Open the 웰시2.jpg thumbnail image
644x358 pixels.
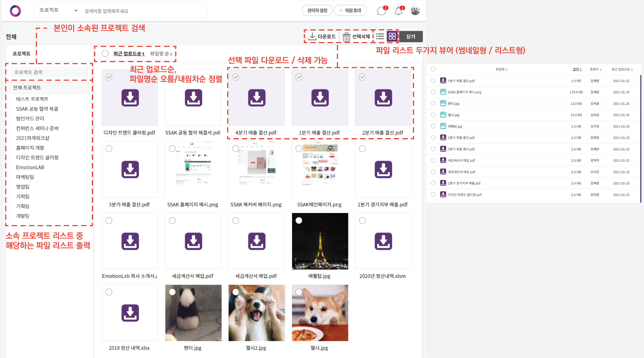pyautogui.click(x=256, y=313)
